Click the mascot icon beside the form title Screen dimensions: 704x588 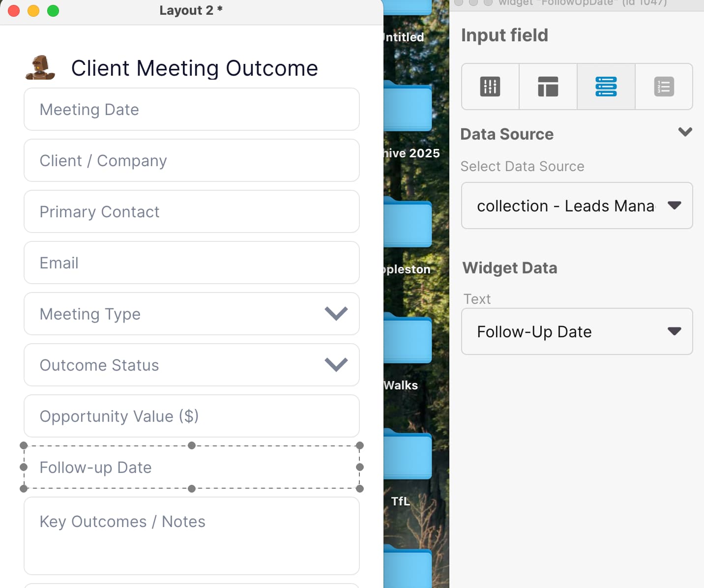point(40,68)
